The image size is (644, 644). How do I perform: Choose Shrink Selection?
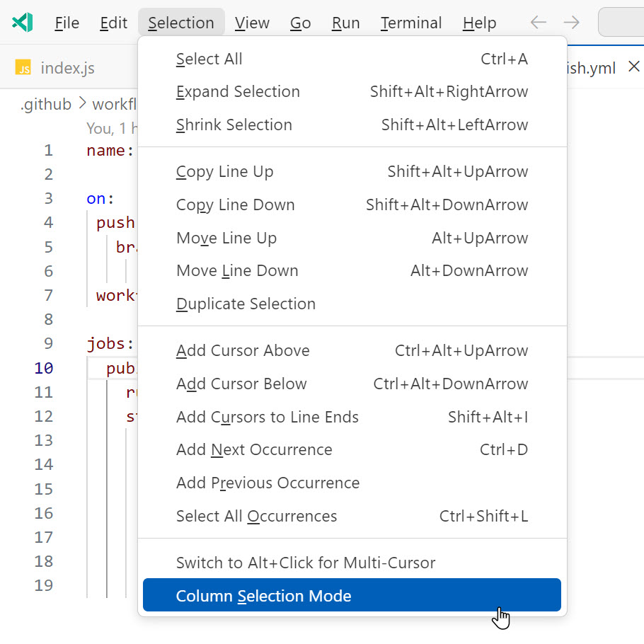tap(352, 125)
